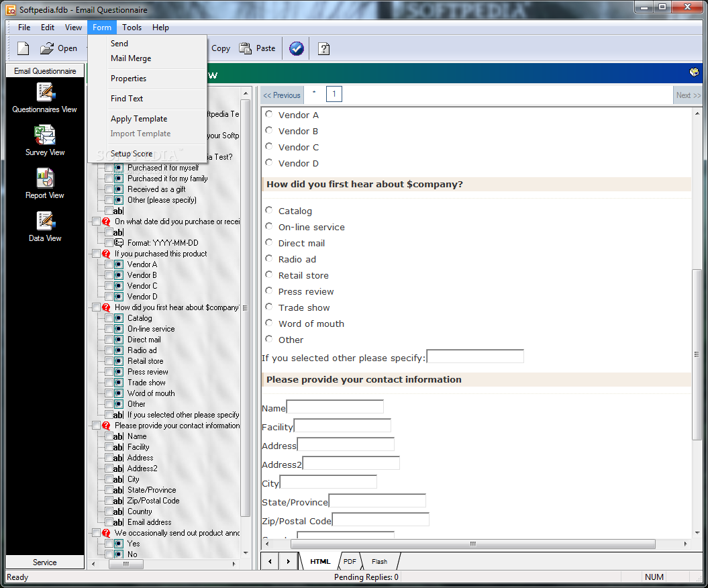Check the box for tree item 'Purchased it for myself'
Viewport: 708px width, 588px height.
click(x=109, y=168)
